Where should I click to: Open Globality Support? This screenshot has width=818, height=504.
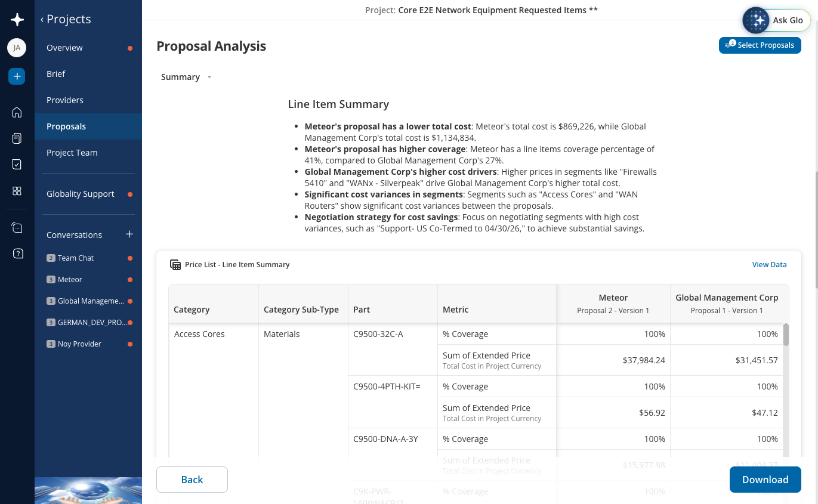pyautogui.click(x=88, y=194)
